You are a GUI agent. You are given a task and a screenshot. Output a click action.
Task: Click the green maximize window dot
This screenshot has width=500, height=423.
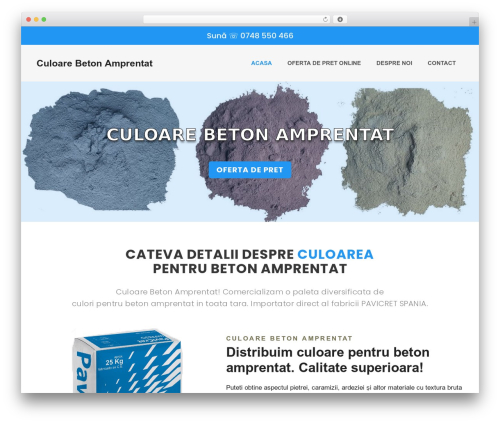click(44, 20)
